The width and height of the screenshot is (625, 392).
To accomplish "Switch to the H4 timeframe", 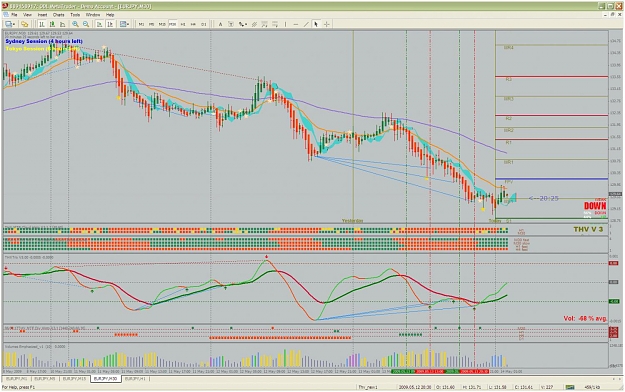I will (x=193, y=24).
